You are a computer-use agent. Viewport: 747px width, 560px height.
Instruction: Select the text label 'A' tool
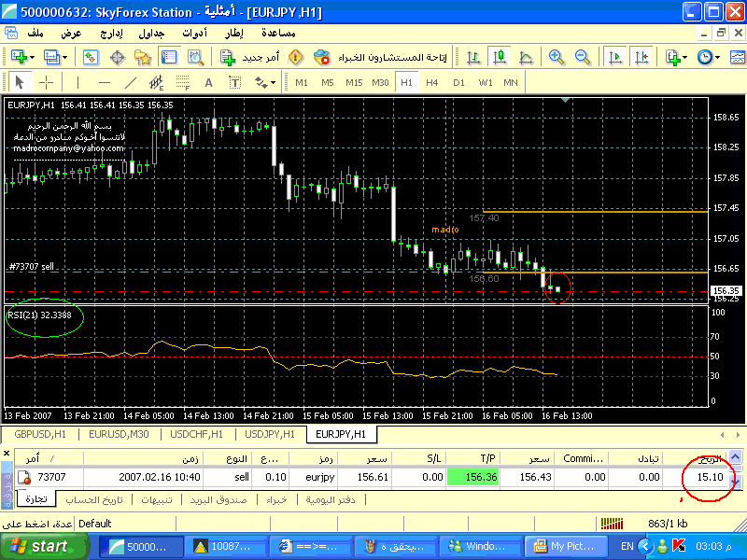click(x=208, y=82)
